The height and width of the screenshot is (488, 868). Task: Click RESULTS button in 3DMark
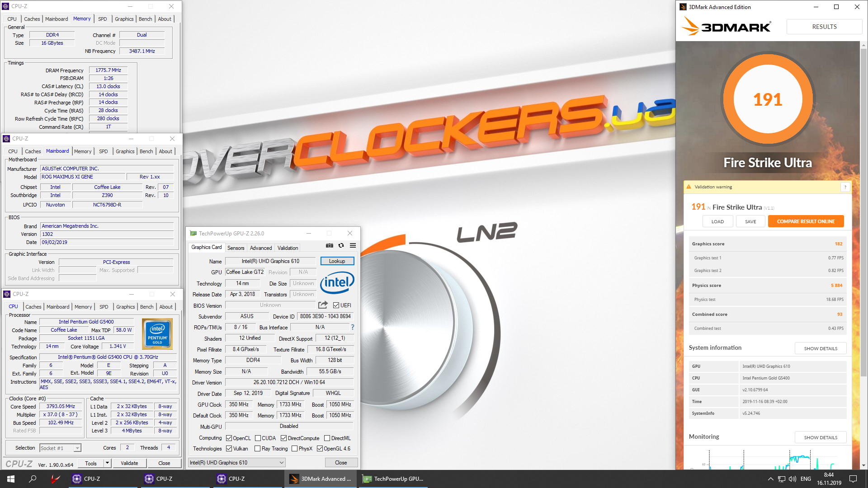pos(824,27)
